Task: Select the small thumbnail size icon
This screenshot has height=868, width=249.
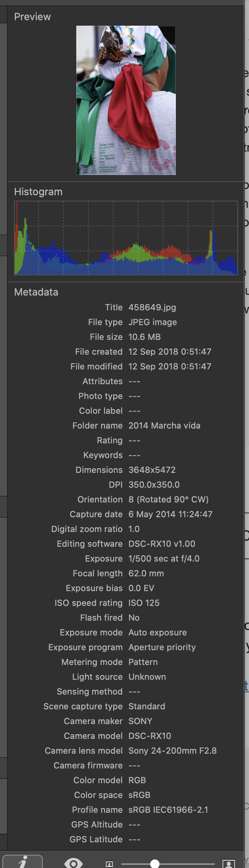Action: (109, 864)
